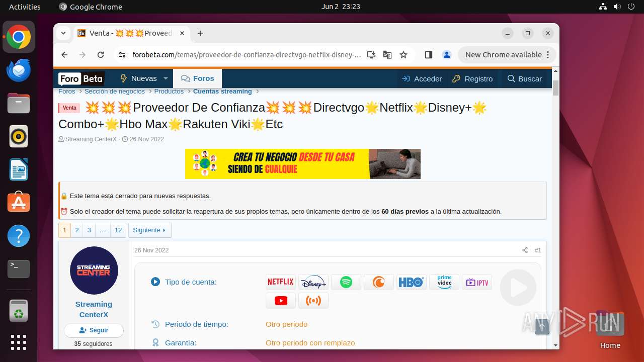Click the HBO account type icon
This screenshot has width=644, height=362.
412,282
